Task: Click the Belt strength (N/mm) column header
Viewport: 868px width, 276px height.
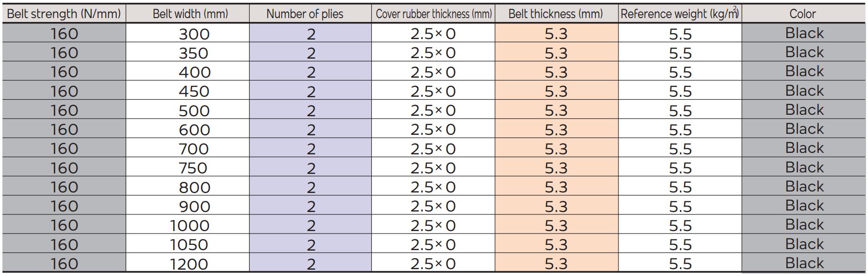Action: [64, 14]
